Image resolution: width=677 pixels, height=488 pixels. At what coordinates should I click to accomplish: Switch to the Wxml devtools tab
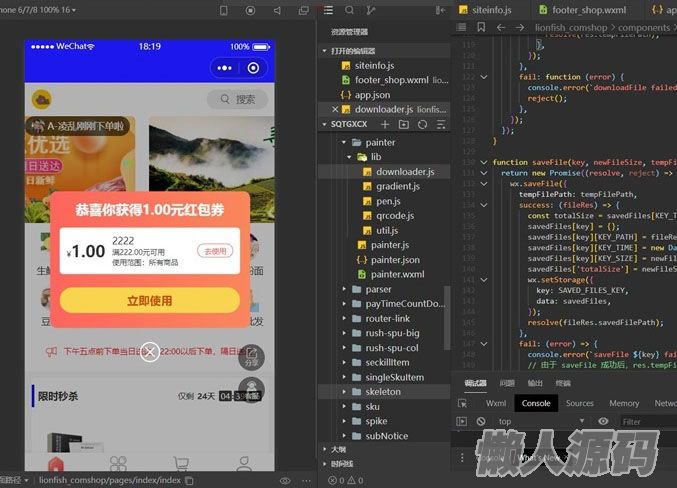496,403
